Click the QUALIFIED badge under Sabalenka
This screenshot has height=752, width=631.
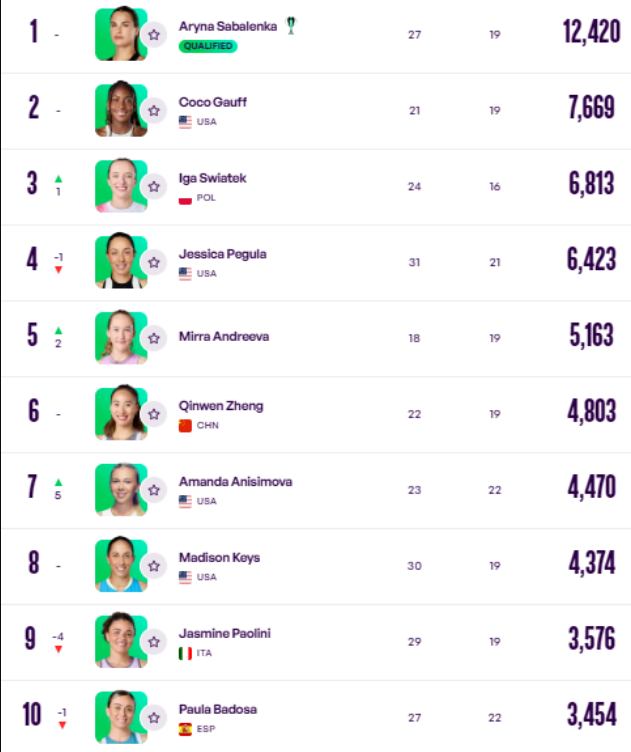tap(208, 46)
